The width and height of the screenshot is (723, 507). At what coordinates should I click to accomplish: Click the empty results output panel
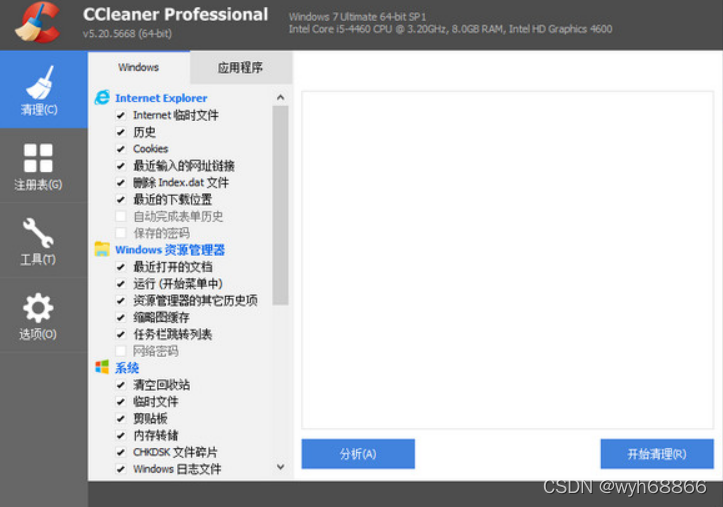(x=508, y=260)
